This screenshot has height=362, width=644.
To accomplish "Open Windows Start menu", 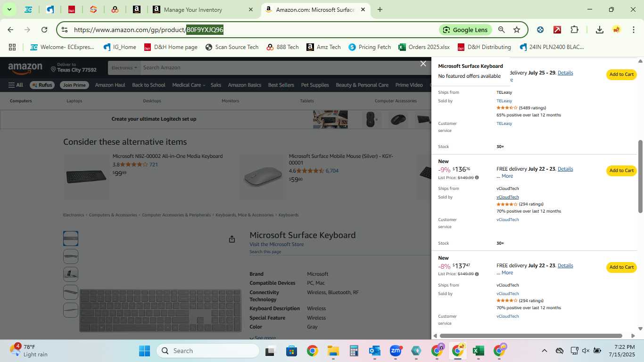I will (144, 351).
